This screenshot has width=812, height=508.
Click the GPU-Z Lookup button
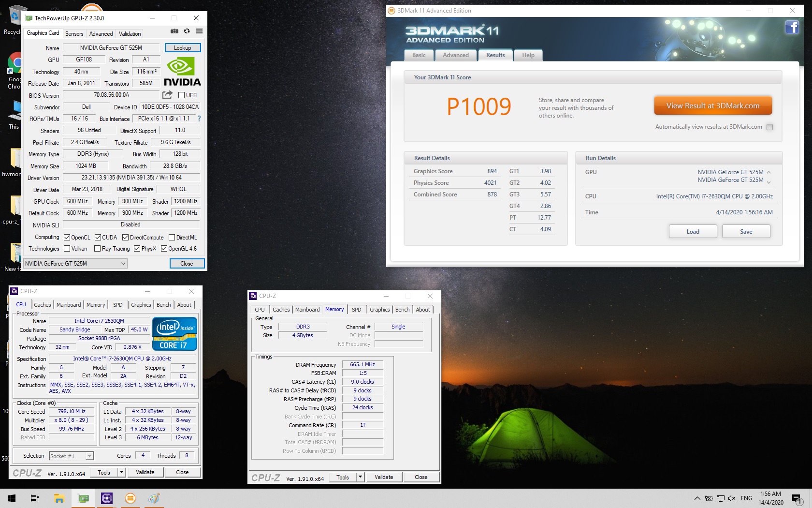[183, 48]
